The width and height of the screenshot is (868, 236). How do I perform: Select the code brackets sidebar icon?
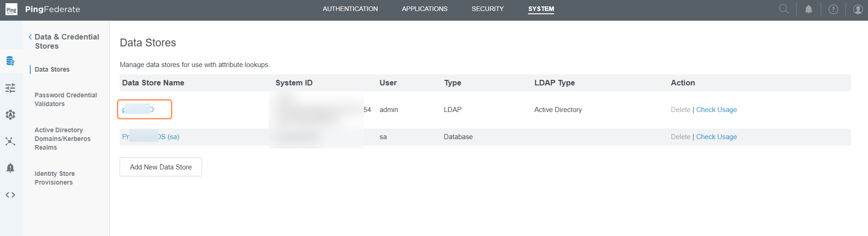10,195
